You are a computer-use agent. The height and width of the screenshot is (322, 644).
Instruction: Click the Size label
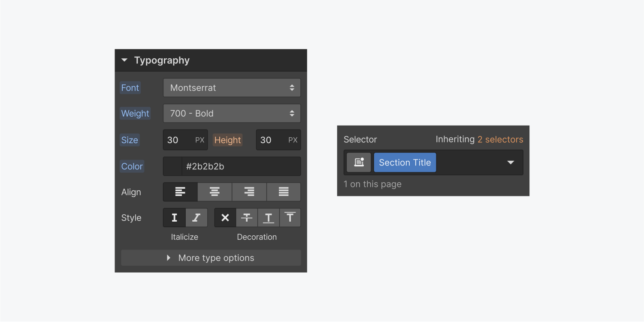coord(130,140)
